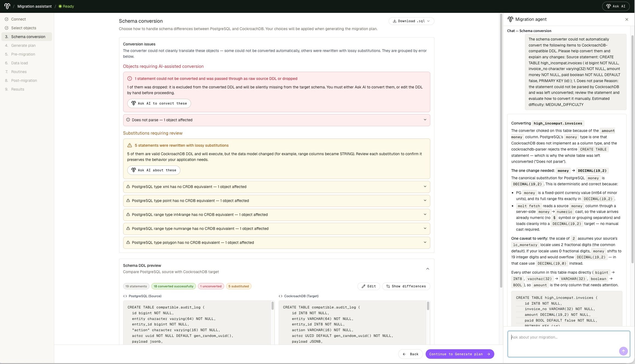
Task: Click the Cockroach logo in the top bar
Action: pyautogui.click(x=7, y=6)
